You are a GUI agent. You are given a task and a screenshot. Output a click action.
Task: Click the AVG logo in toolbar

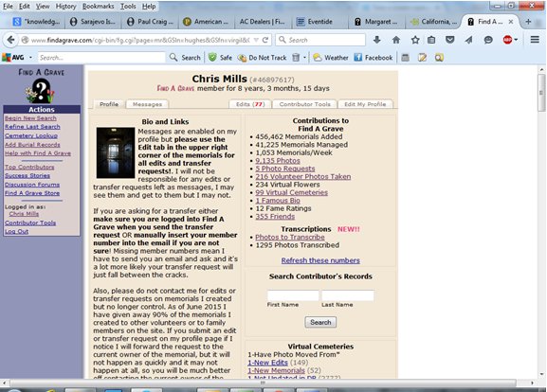[13, 58]
